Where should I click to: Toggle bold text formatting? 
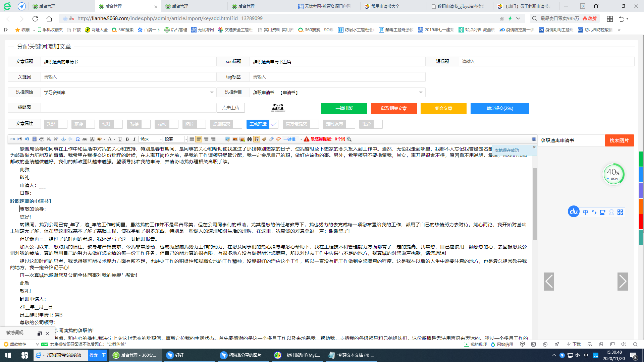127,139
